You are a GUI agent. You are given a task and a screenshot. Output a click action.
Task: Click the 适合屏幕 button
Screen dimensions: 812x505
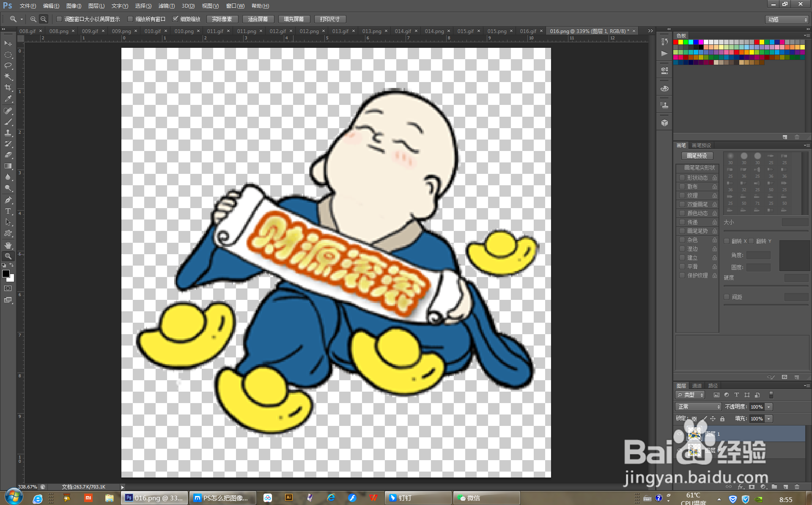258,19
